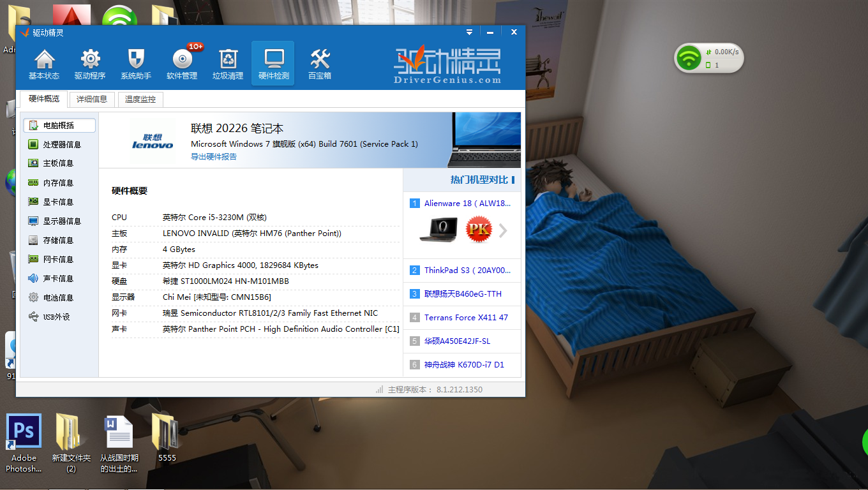Switch to the 硬件概览 tab
This screenshot has height=490, width=868.
(x=43, y=99)
